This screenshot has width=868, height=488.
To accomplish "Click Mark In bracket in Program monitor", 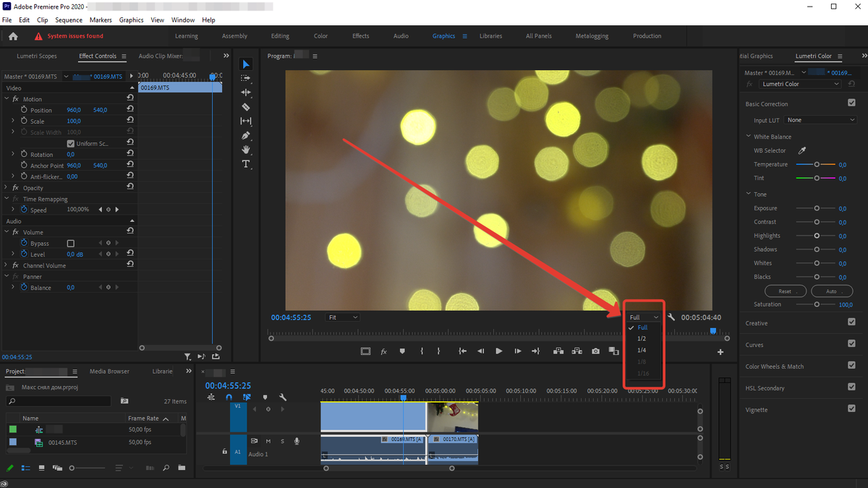I will click(x=420, y=351).
